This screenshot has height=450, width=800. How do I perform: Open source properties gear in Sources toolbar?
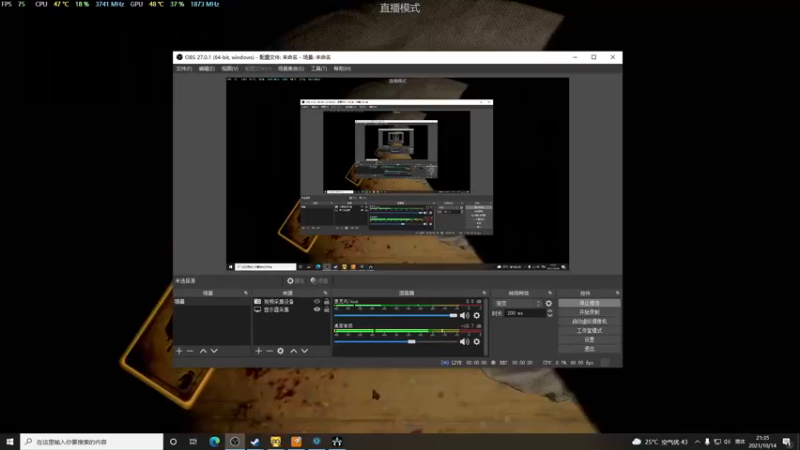click(281, 351)
